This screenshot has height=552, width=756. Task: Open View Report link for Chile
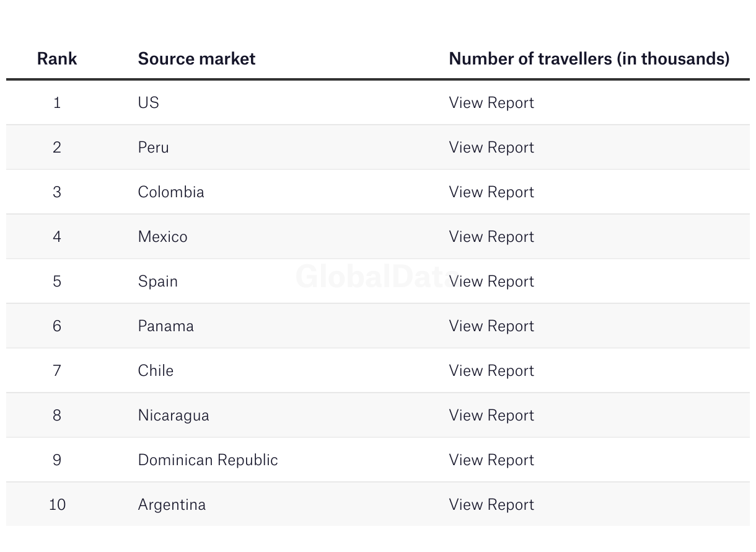click(491, 370)
